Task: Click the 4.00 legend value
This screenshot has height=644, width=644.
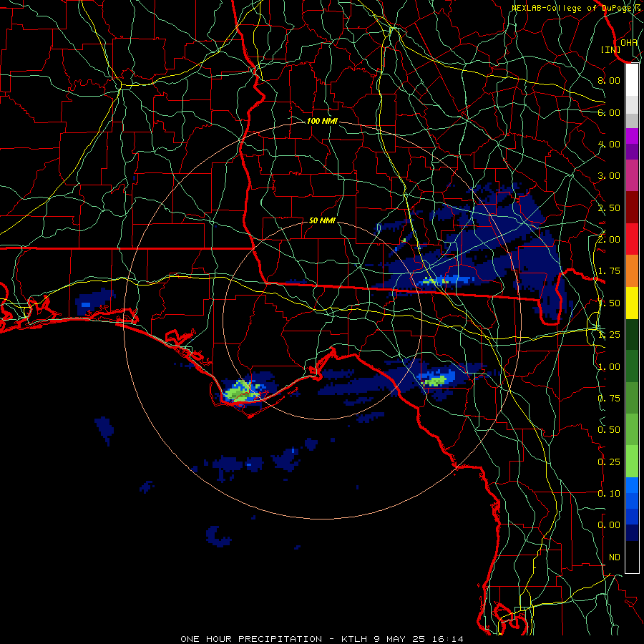Action: pos(609,144)
